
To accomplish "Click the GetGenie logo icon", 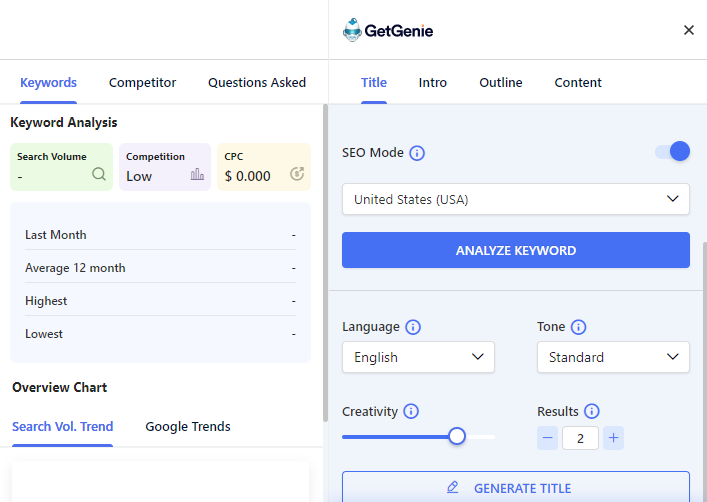I will pos(352,30).
